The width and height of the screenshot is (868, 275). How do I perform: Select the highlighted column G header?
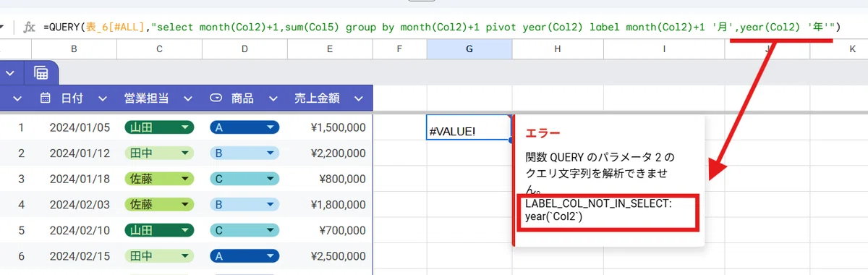(x=469, y=48)
